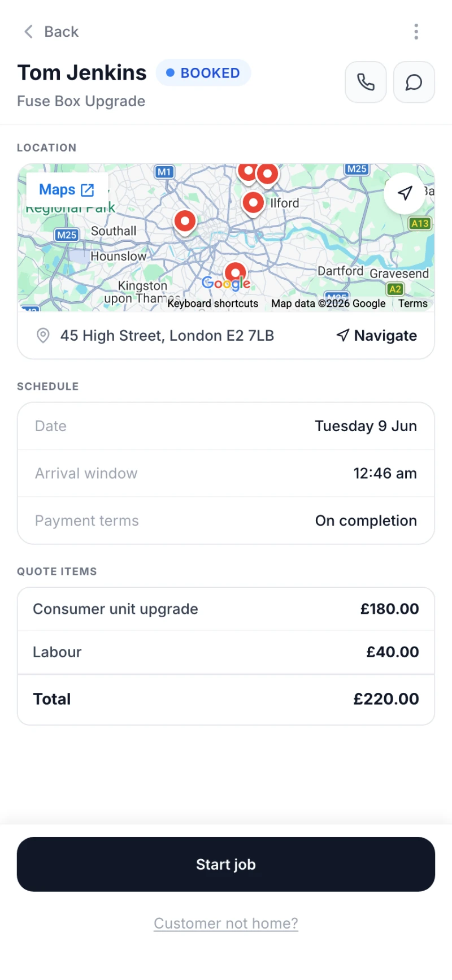Click the Navigate button
This screenshot has height=980, width=452.
tap(376, 336)
